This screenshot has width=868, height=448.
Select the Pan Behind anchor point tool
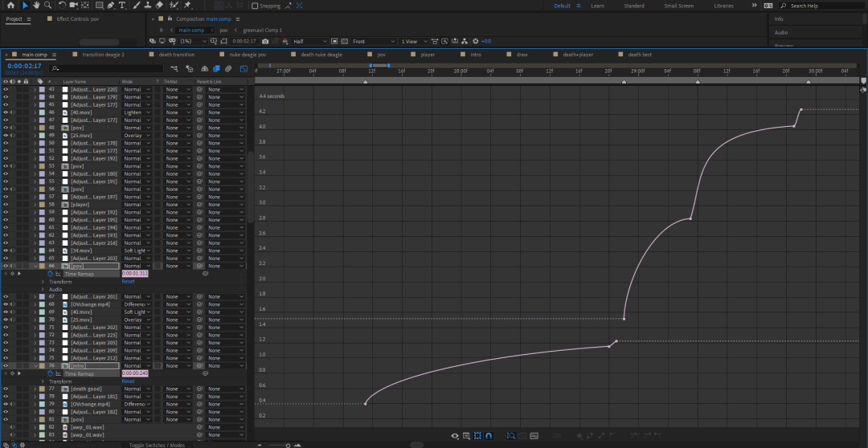[x=84, y=6]
